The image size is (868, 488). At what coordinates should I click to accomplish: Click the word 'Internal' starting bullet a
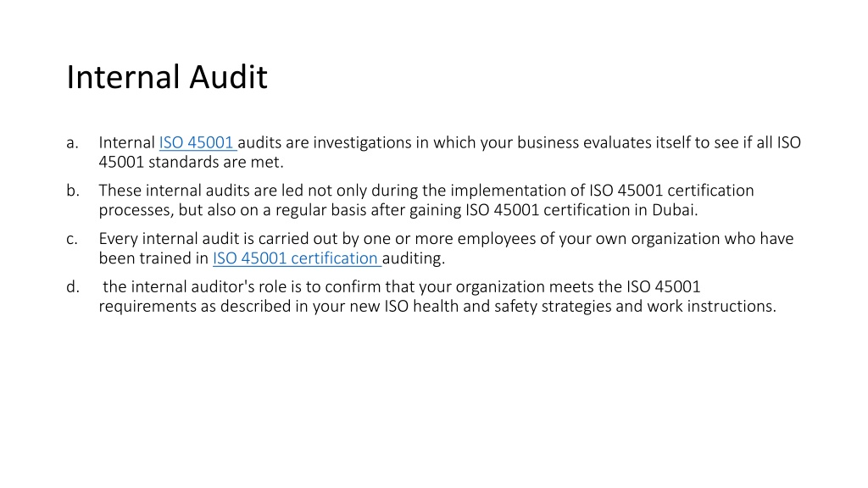click(x=127, y=142)
